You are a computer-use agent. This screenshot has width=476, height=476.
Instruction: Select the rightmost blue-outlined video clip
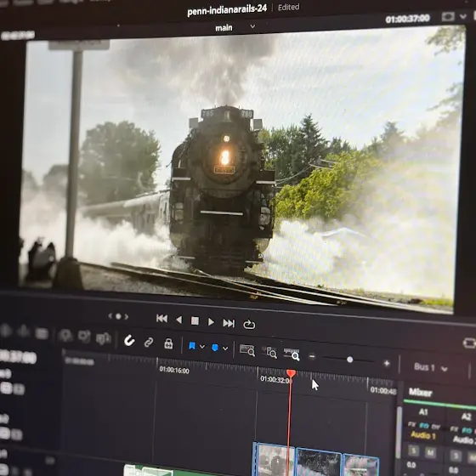click(x=360, y=466)
